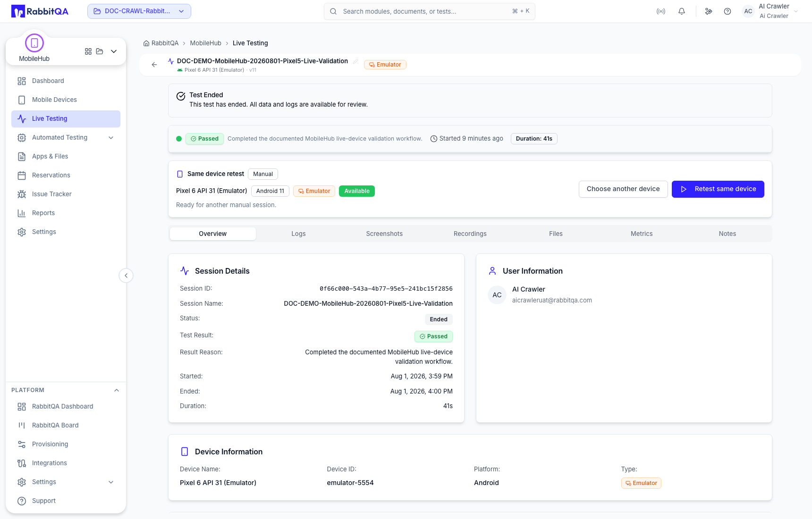
Task: Edit session name with pencil icon
Action: [355, 61]
